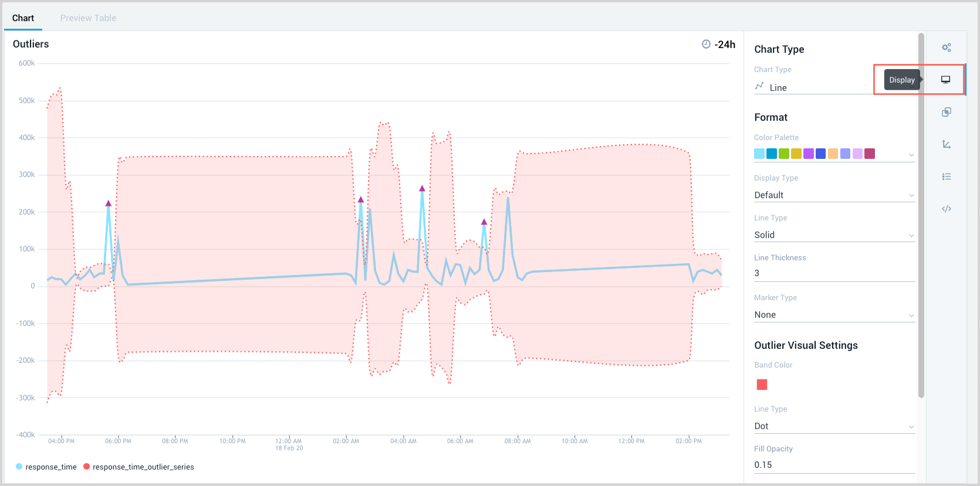Open the Marker Type dropdown set to None
The height and width of the screenshot is (486, 980).
[x=834, y=315]
